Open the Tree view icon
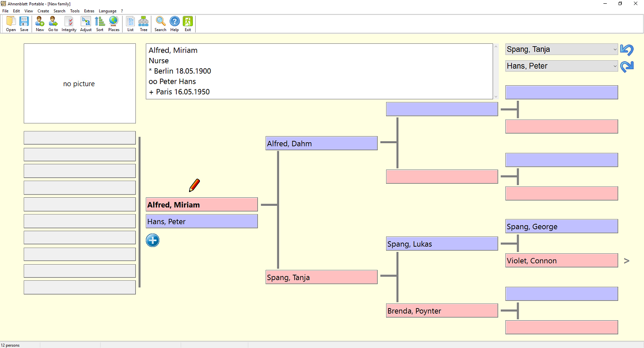644x348 pixels. click(143, 24)
